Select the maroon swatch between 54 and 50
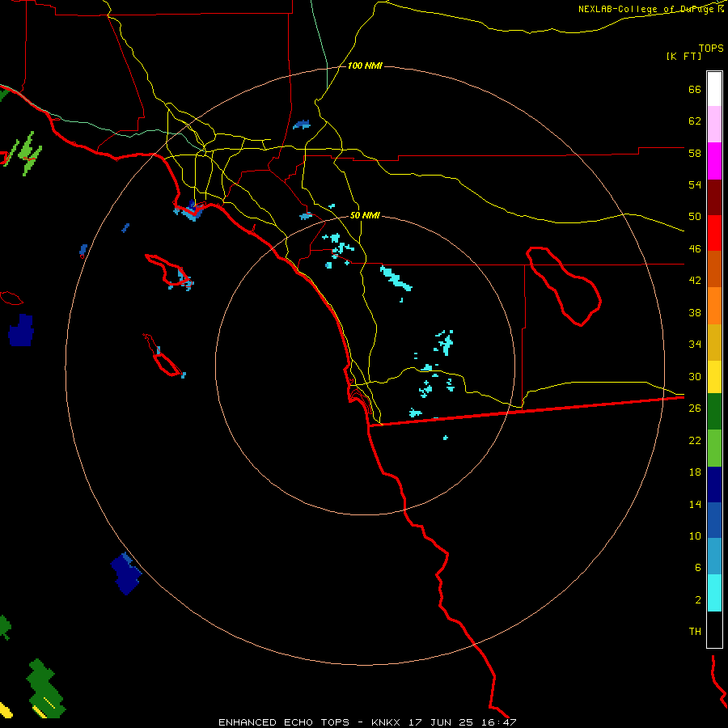 pyautogui.click(x=714, y=197)
